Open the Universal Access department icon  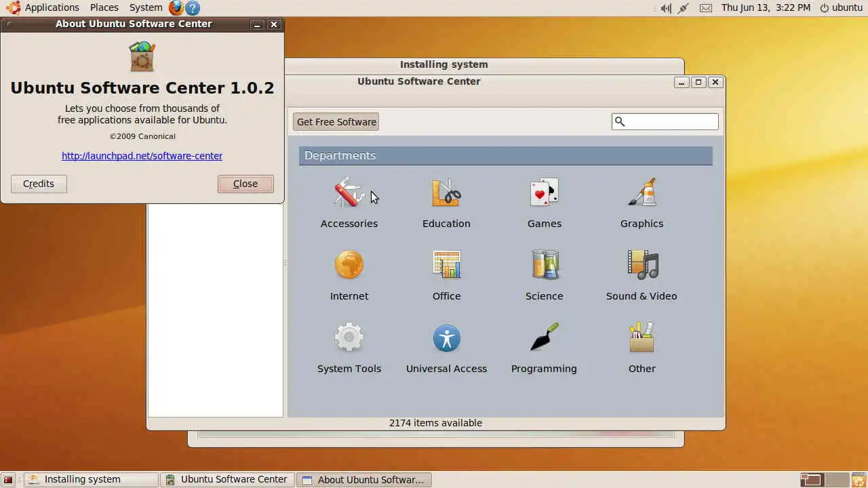(x=446, y=338)
